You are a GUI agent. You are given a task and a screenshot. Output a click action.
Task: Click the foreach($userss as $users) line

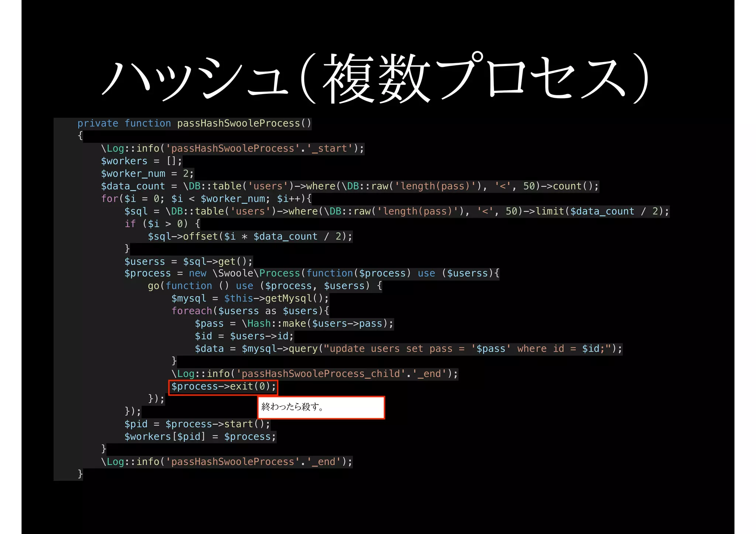point(250,311)
